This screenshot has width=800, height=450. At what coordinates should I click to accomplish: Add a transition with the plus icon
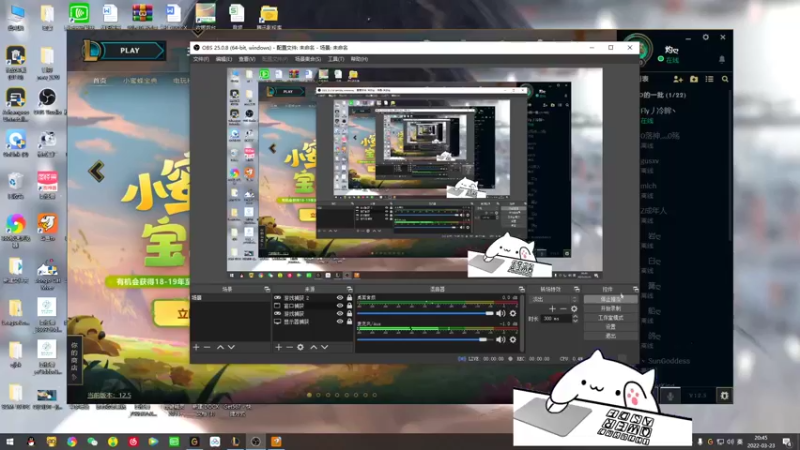[552, 309]
